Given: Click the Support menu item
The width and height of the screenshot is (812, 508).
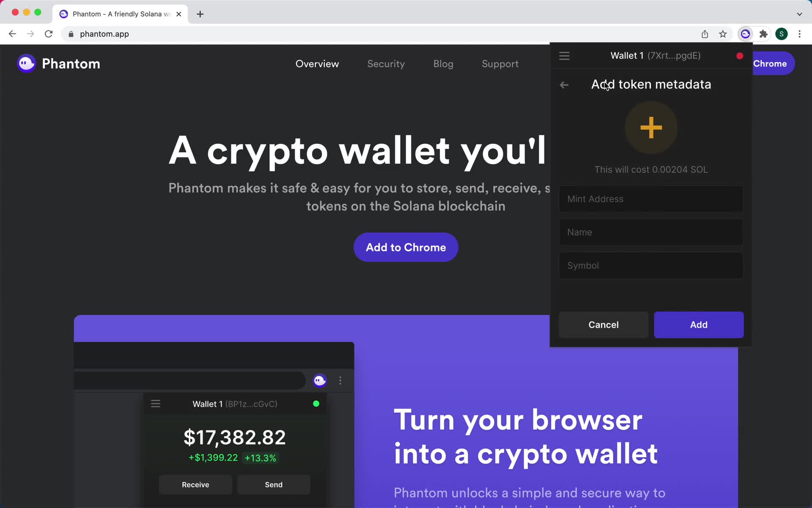Looking at the screenshot, I should pos(500,63).
